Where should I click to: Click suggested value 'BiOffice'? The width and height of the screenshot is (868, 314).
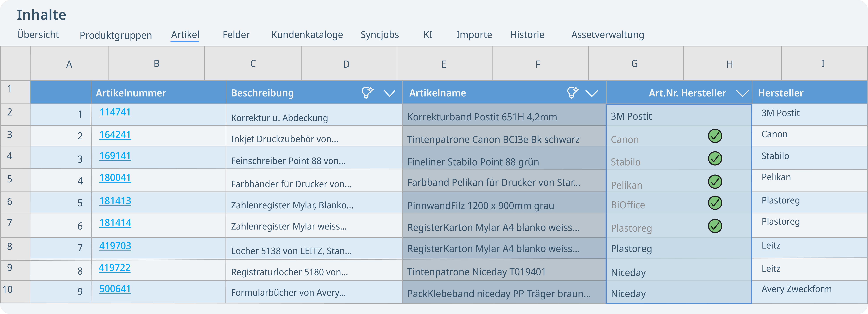628,205
